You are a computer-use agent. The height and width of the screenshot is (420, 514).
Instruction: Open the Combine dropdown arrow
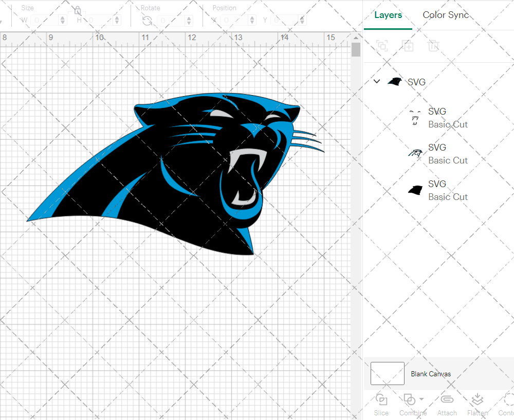tap(421, 399)
